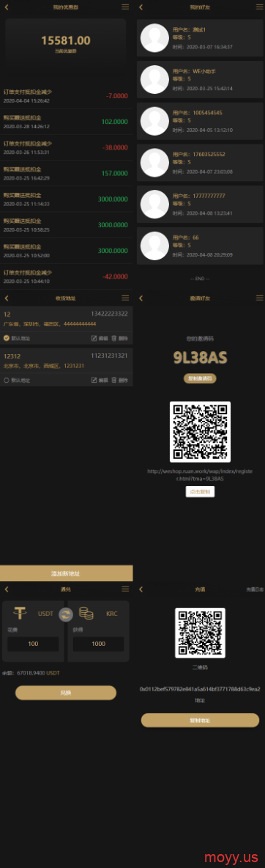The height and width of the screenshot is (868, 265).
Task: Copy the invitation code 9L38AS
Action: point(200,378)
